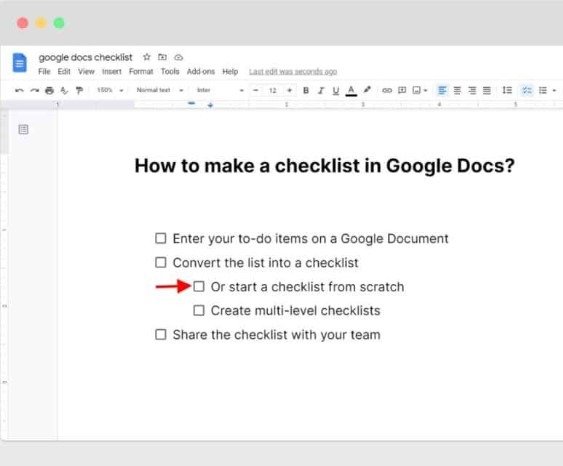Screen dimensions: 563x466
Task: Toggle italic formatting
Action: pos(321,90)
